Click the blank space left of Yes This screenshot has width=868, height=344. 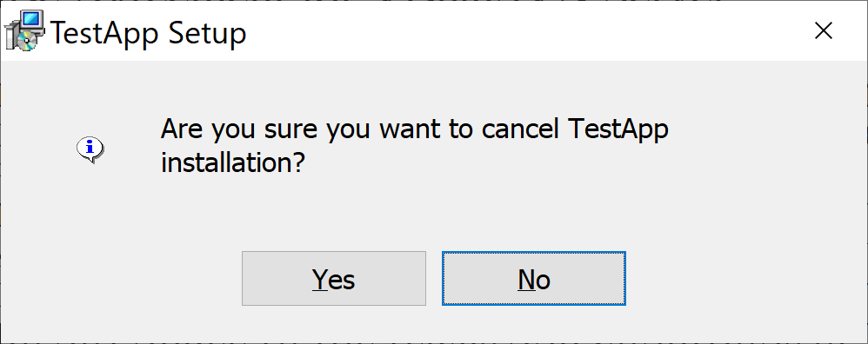[x=122, y=278]
